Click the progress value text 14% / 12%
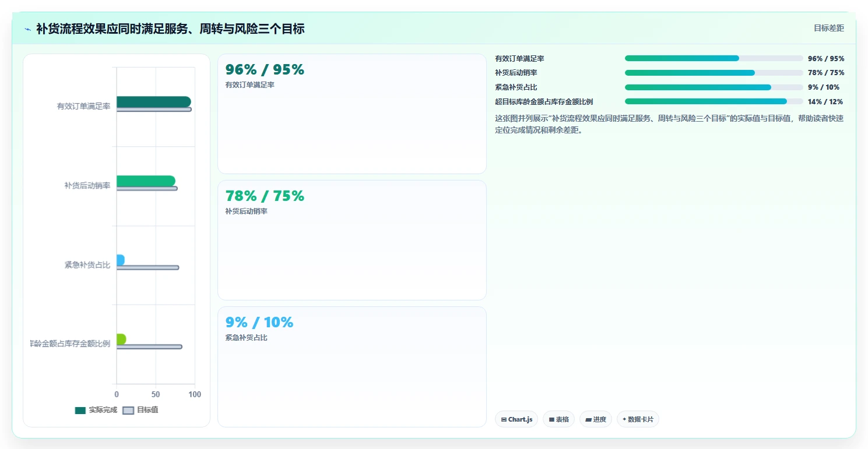This screenshot has height=449, width=868. pyautogui.click(x=825, y=102)
